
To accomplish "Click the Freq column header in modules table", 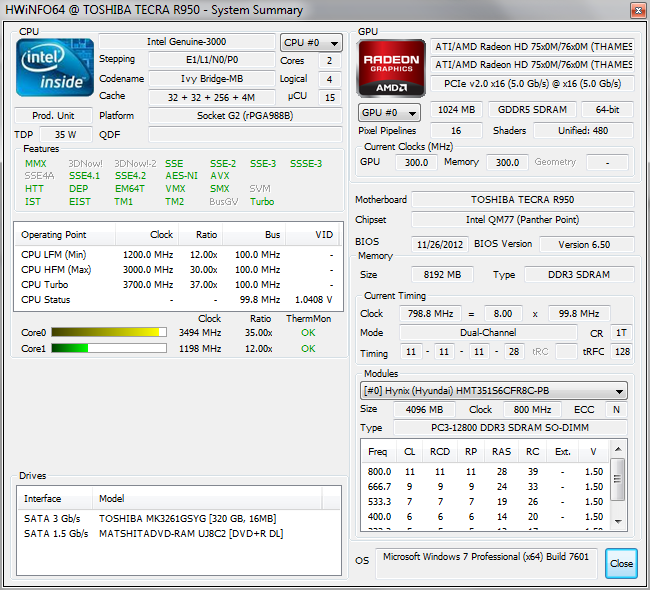I will click(x=377, y=451).
